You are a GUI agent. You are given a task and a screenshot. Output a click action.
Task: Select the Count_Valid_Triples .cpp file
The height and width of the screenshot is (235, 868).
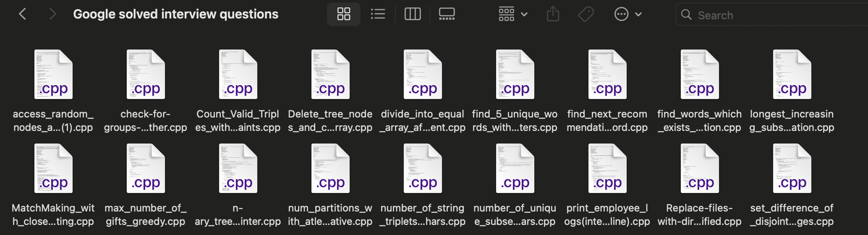coord(238,75)
